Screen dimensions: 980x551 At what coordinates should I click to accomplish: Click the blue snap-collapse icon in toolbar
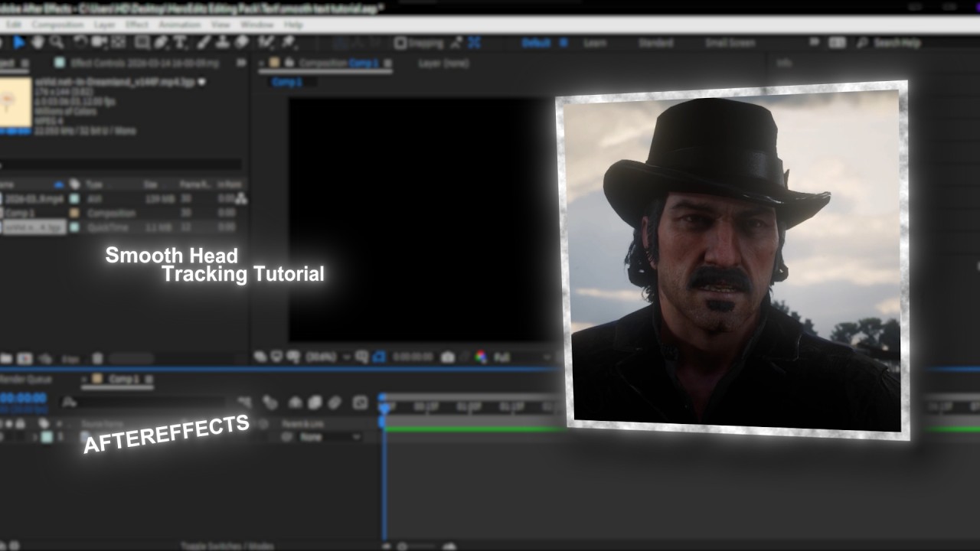[475, 43]
